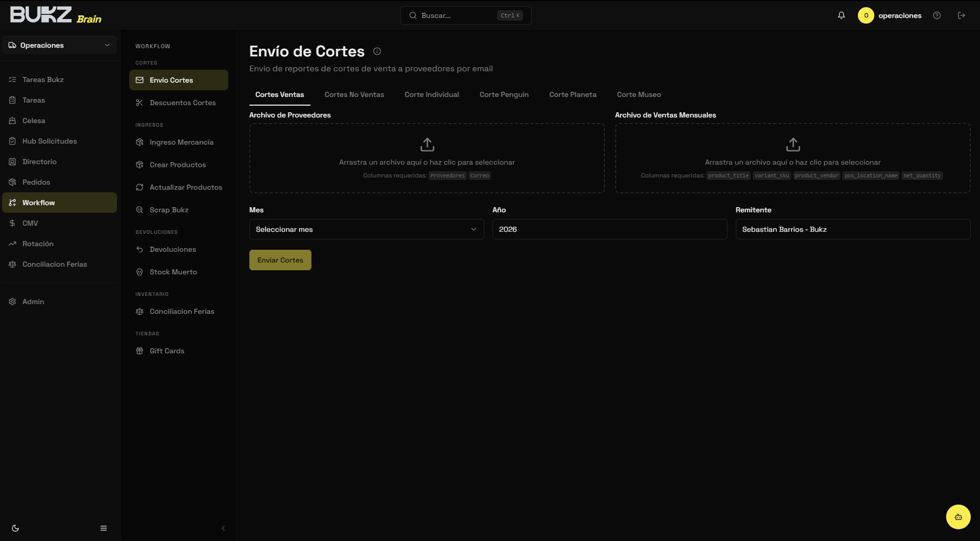The width and height of the screenshot is (980, 541).
Task: Select Workflow in the main sidebar
Action: click(60, 203)
